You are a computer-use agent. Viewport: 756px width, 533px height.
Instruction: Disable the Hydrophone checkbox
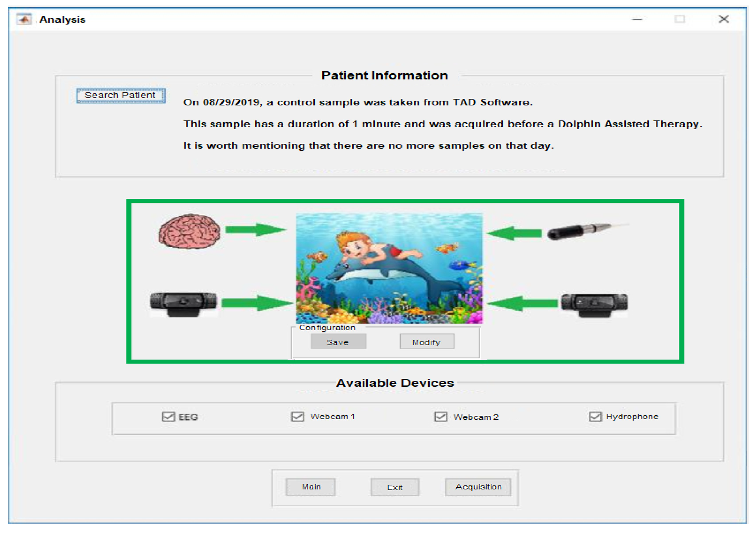(x=595, y=417)
